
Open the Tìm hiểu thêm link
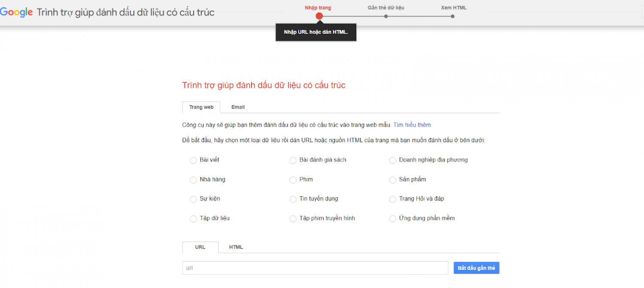click(412, 125)
